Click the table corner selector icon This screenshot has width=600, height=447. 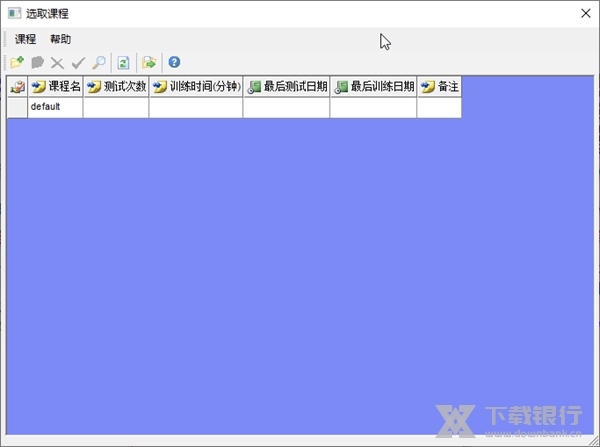coord(17,87)
